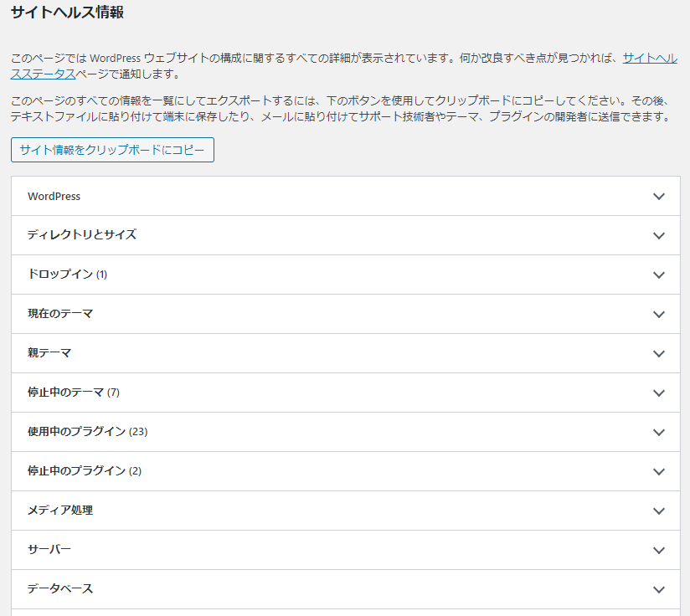Click the down arrow beside 停止中のプラグイン
The width and height of the screenshot is (690, 616).
(659, 472)
